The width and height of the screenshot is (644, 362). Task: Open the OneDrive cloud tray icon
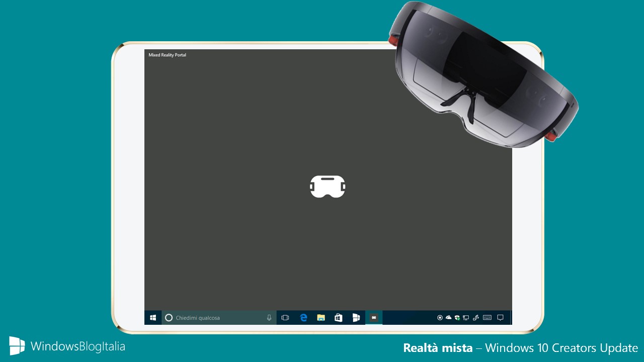point(449,318)
